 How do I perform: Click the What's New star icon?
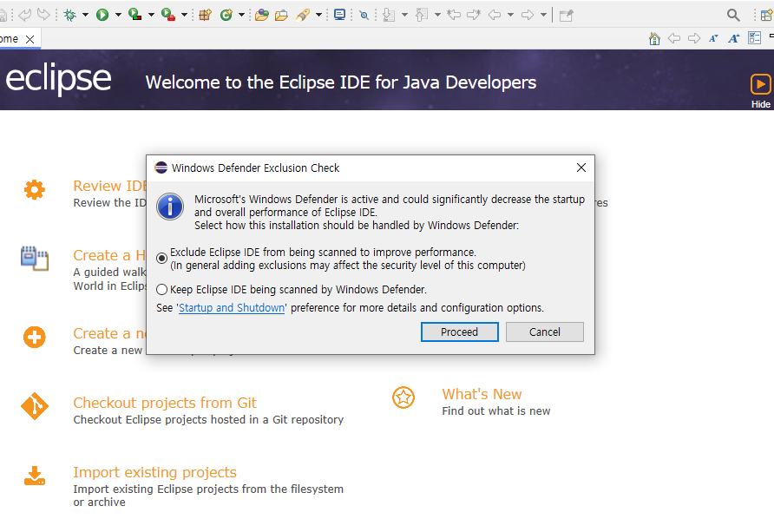403,397
